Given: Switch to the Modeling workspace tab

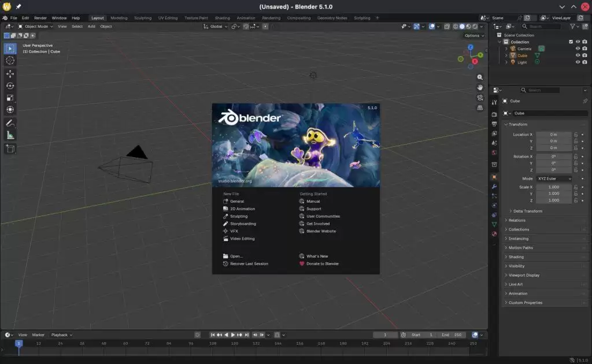Looking at the screenshot, I should (x=119, y=17).
